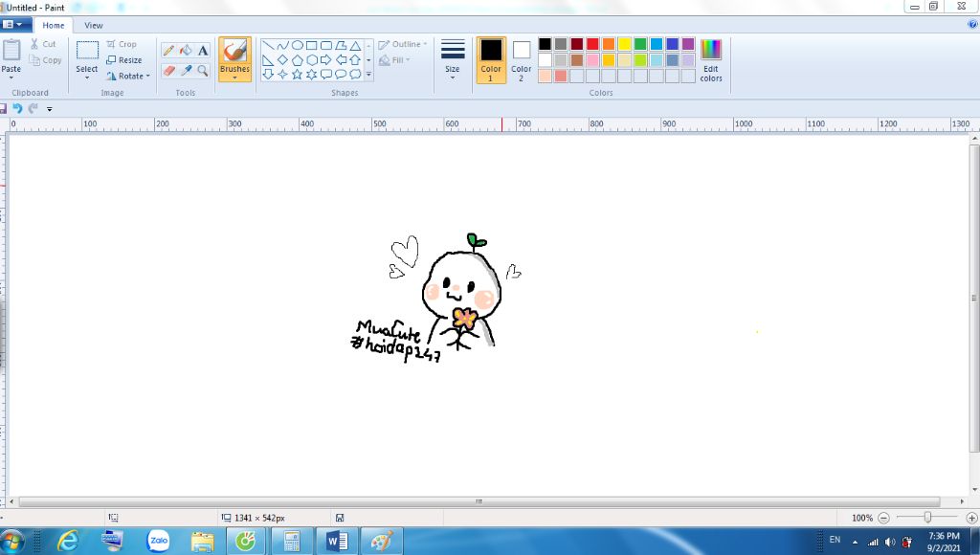The height and width of the screenshot is (555, 980).
Task: Activate Color 2 background selector
Action: [522, 60]
